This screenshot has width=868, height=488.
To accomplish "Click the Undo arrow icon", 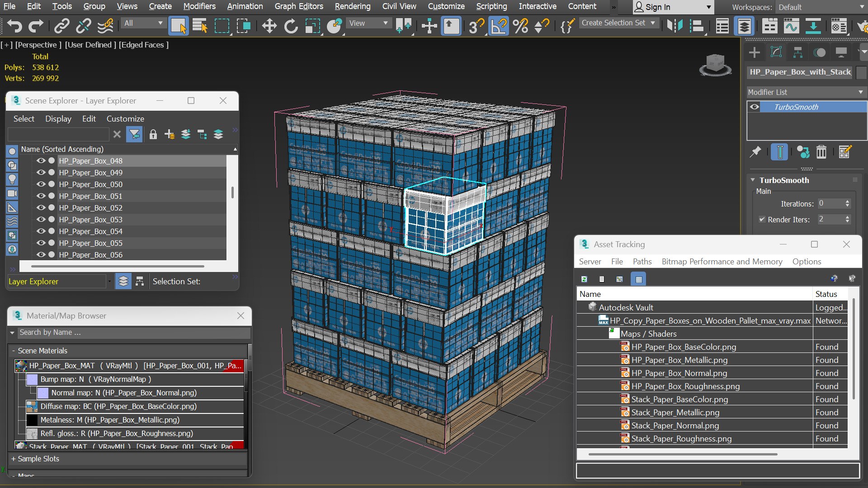I will [14, 26].
